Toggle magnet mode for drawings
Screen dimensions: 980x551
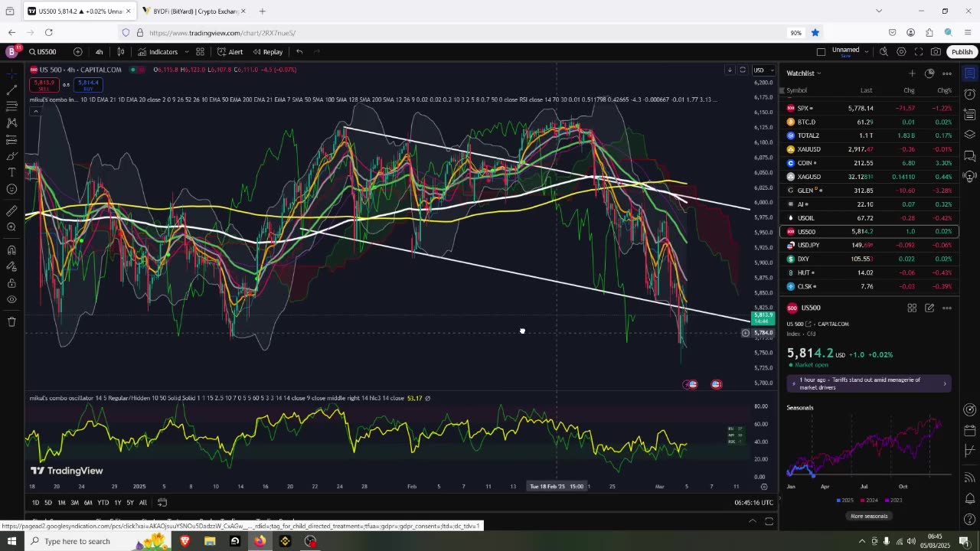click(x=11, y=249)
